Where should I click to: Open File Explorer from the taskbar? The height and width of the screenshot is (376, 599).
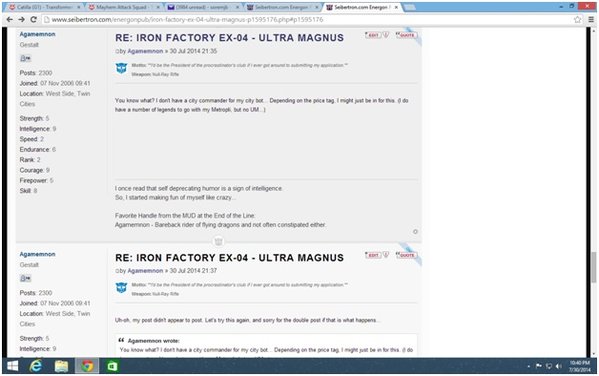pos(61,366)
